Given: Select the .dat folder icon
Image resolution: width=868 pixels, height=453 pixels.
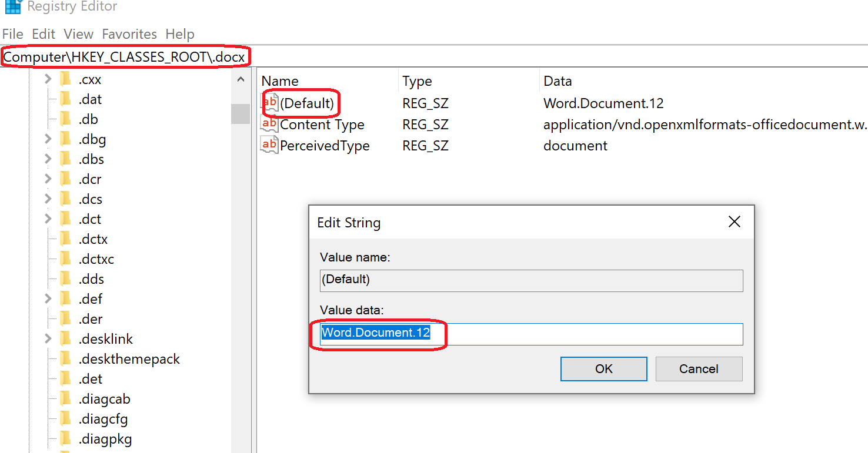Looking at the screenshot, I should 65,99.
